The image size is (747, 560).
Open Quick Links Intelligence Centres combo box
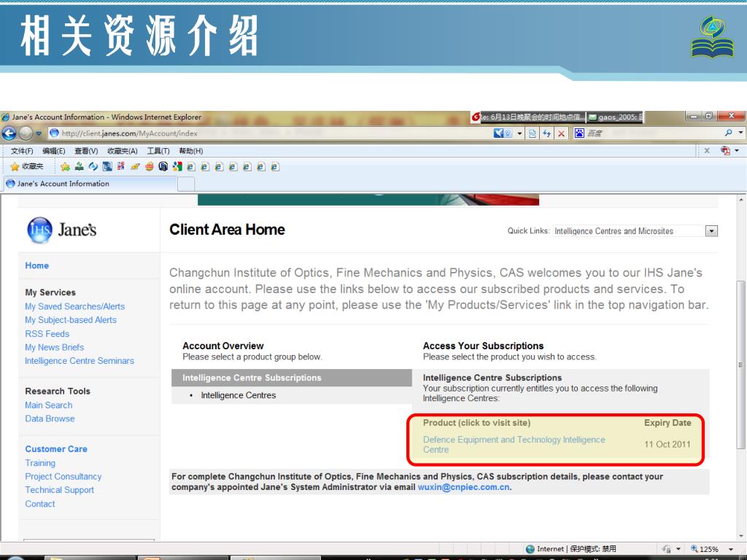(635, 231)
